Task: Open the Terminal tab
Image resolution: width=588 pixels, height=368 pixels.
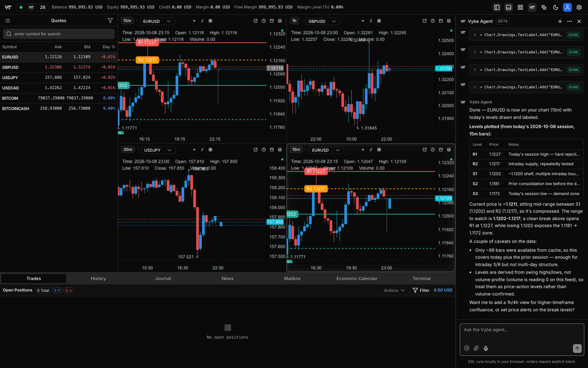Action: pos(421,278)
